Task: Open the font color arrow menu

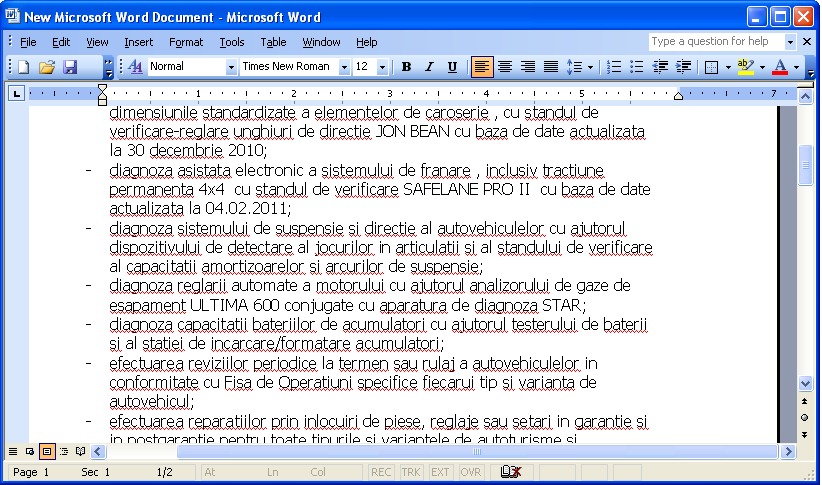Action: point(796,67)
